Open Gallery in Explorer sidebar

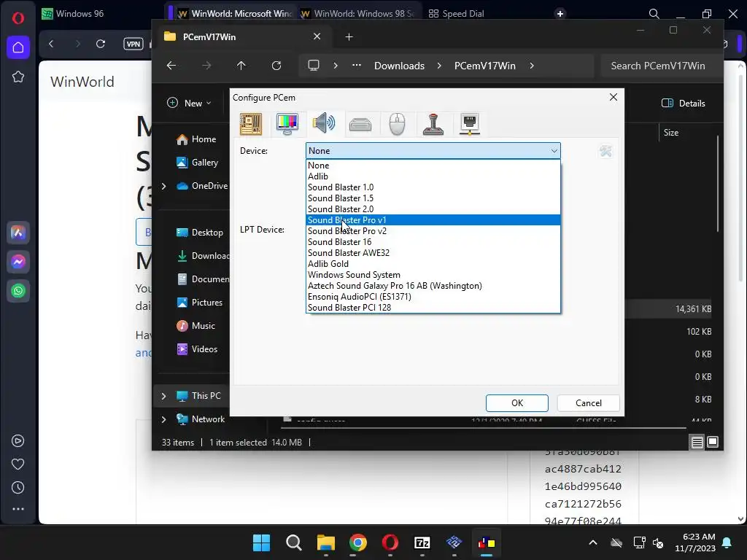tap(197, 163)
